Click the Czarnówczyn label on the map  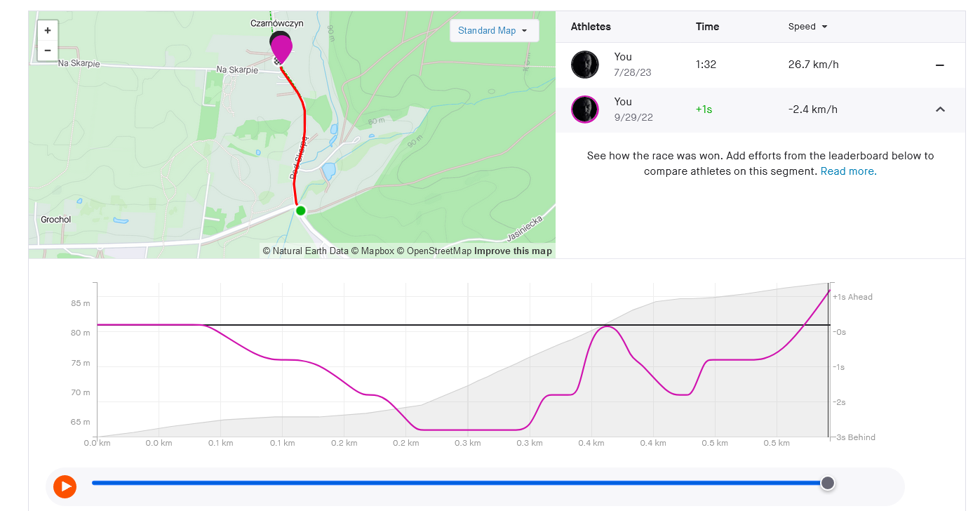click(x=277, y=23)
